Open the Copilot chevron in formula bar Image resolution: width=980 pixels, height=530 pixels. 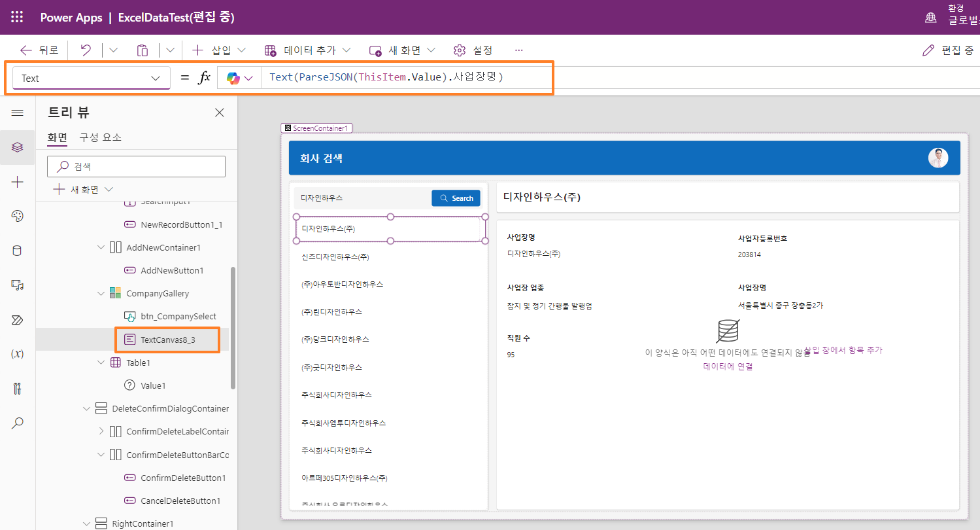(249, 79)
